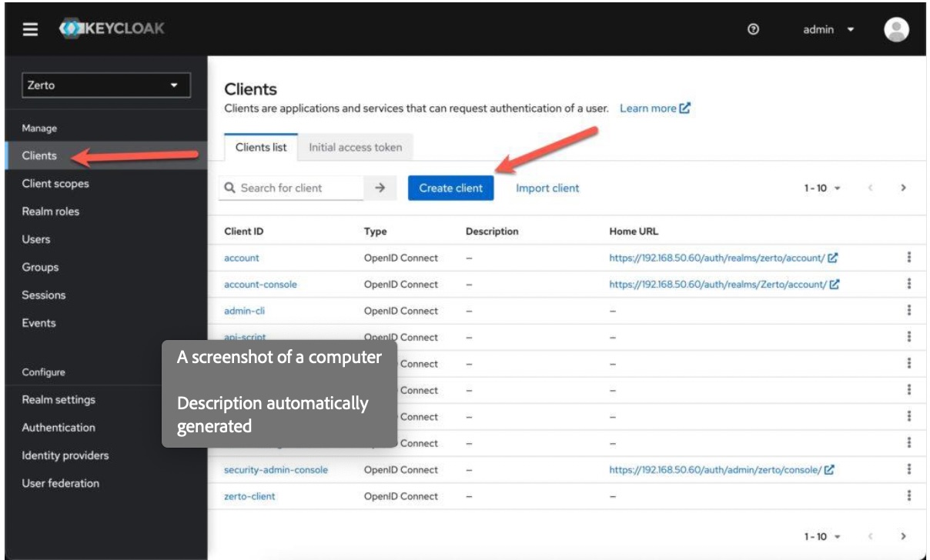Screen dimensions: 930x560
Task: Open top 1-10 pagination dropdown
Action: (x=822, y=188)
